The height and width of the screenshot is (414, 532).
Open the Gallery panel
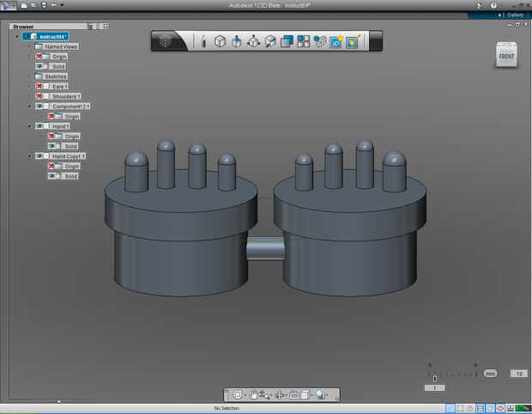(x=513, y=15)
